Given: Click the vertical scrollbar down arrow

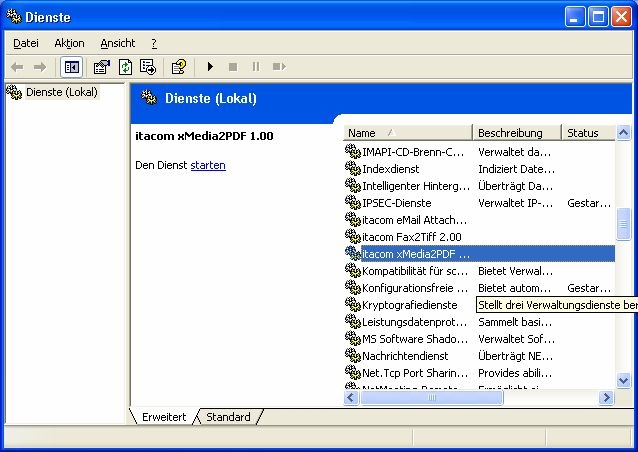Looking at the screenshot, I should click(x=623, y=381).
